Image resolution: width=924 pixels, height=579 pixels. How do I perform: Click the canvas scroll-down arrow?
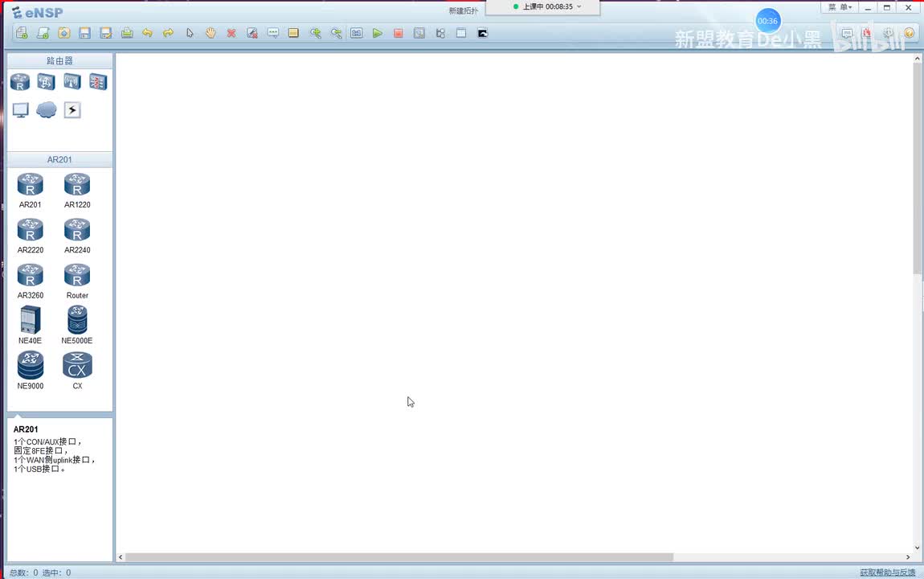click(918, 548)
